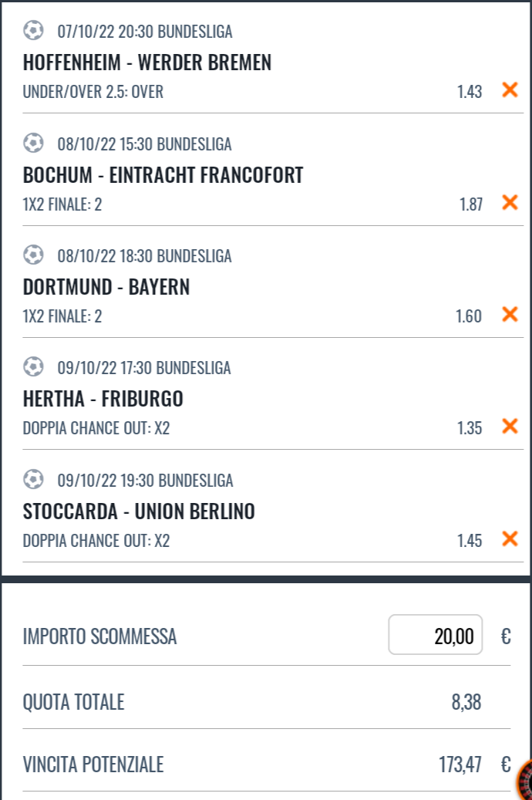Remove the Bochum - Eintracht Francofort selection
Image resolution: width=532 pixels, height=800 pixels.
[510, 203]
